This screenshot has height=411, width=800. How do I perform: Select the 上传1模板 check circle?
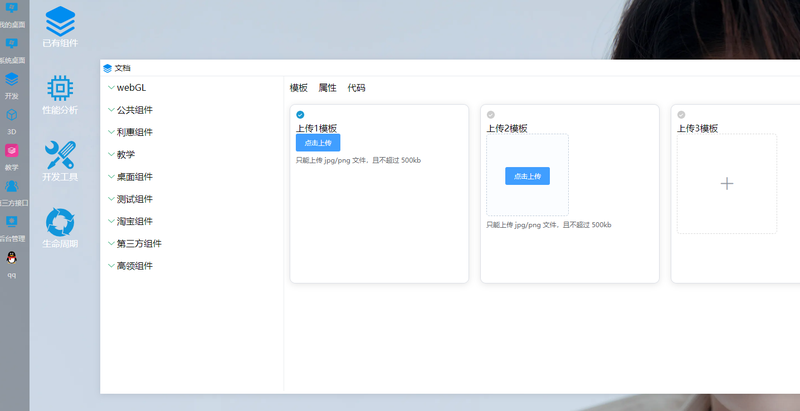(x=300, y=115)
